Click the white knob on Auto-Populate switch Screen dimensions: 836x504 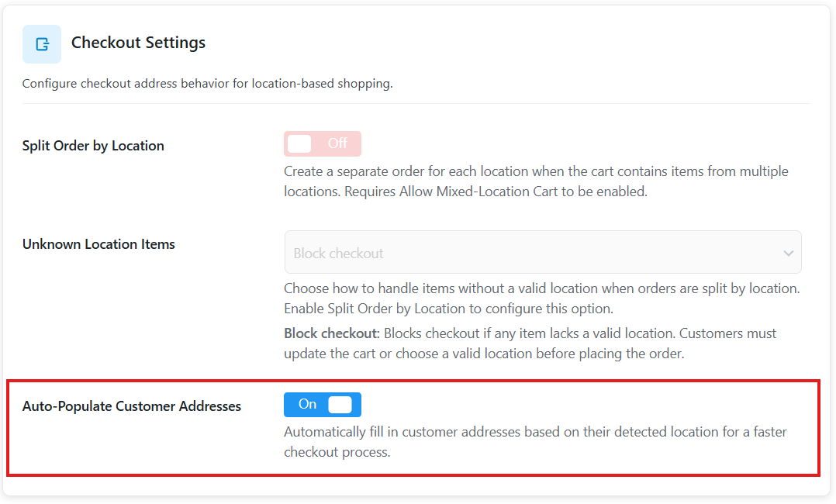[340, 404]
